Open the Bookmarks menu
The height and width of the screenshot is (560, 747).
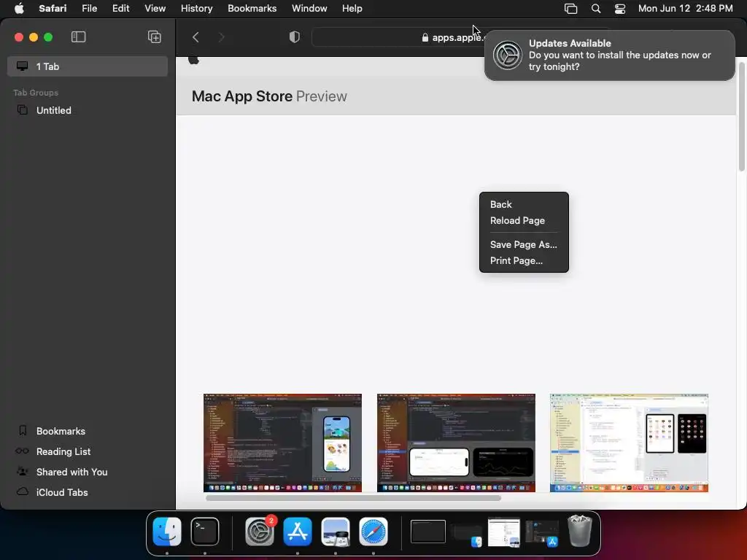252,8
